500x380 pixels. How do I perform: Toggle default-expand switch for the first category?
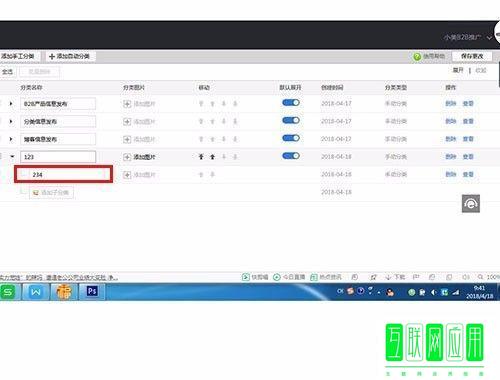coord(291,103)
